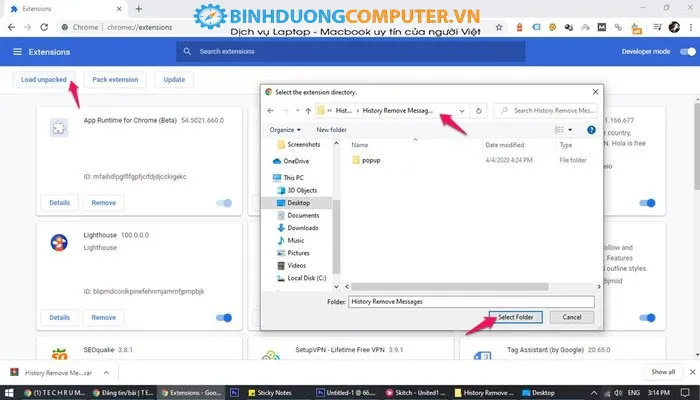Image resolution: width=700 pixels, height=400 pixels.
Task: Click the orange sun-shaped extension icon
Action: pos(552,27)
